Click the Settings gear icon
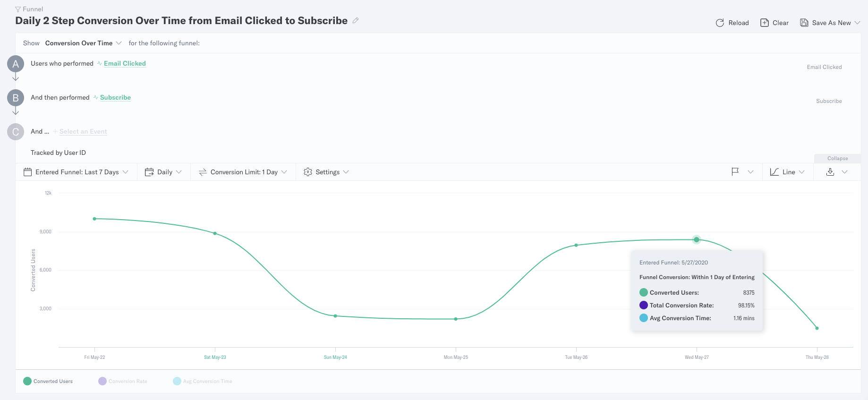The image size is (868, 400). [308, 172]
